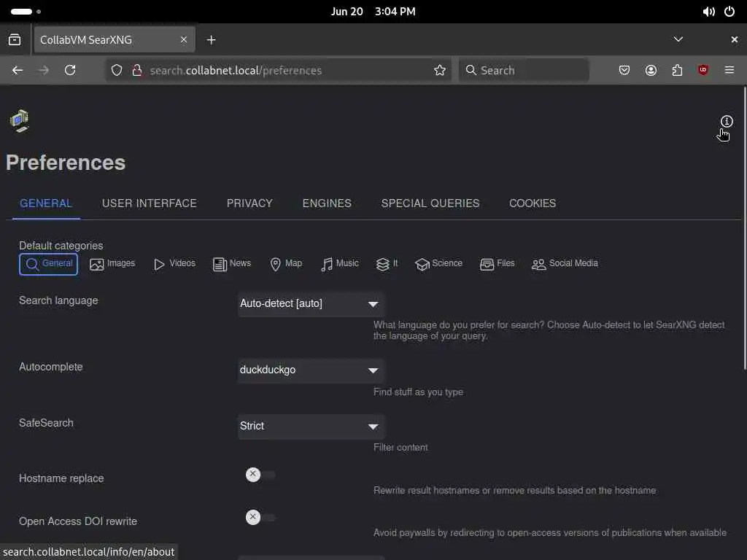Screen dimensions: 747x560
Task: Open the tracking protection shield icon
Action: (x=117, y=71)
